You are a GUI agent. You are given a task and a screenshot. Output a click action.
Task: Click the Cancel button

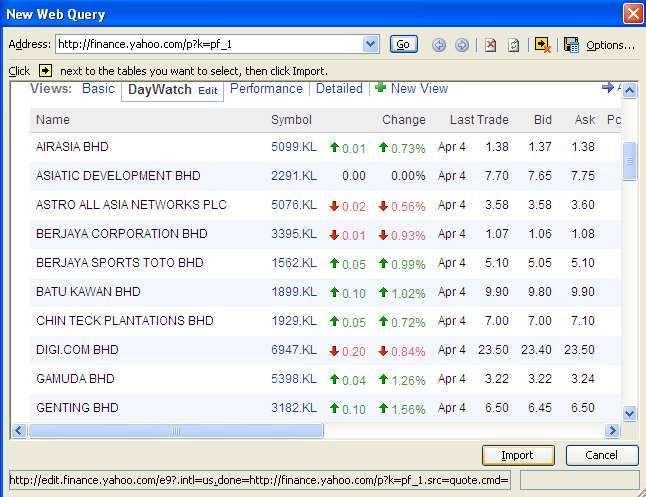tap(601, 455)
